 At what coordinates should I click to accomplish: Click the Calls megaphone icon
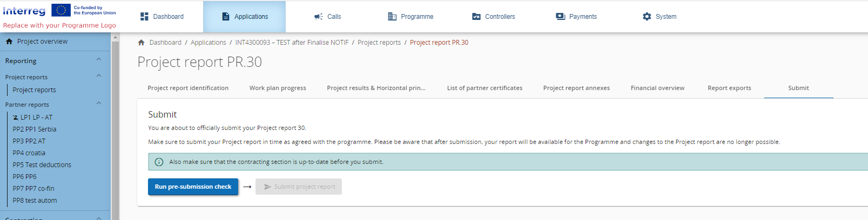319,17
